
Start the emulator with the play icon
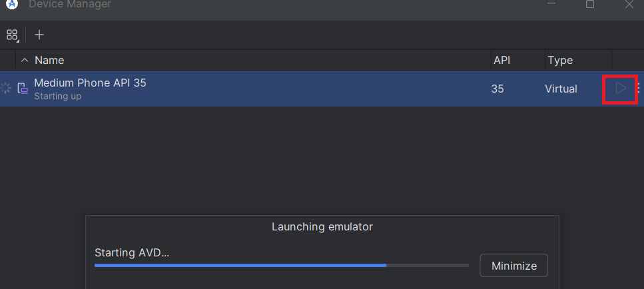pyautogui.click(x=621, y=89)
